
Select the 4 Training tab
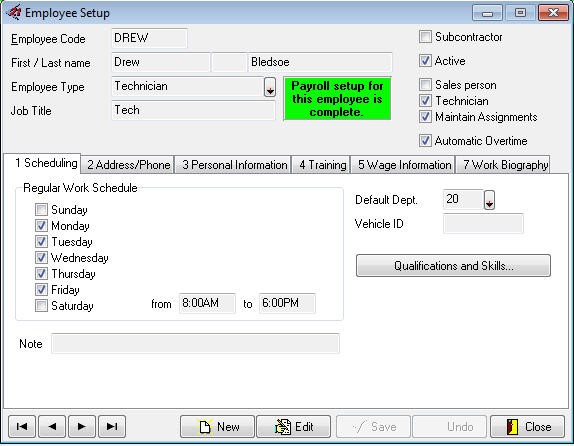point(322,165)
